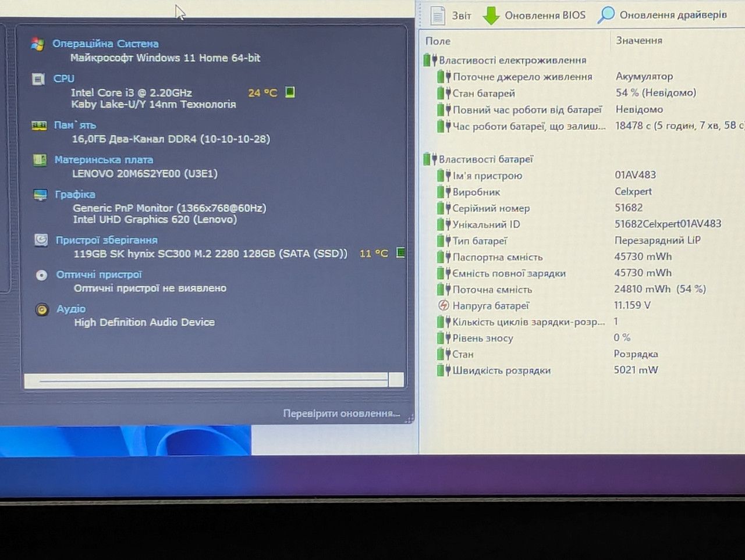Click the speaker icon beside Аудіо

pyautogui.click(x=42, y=309)
